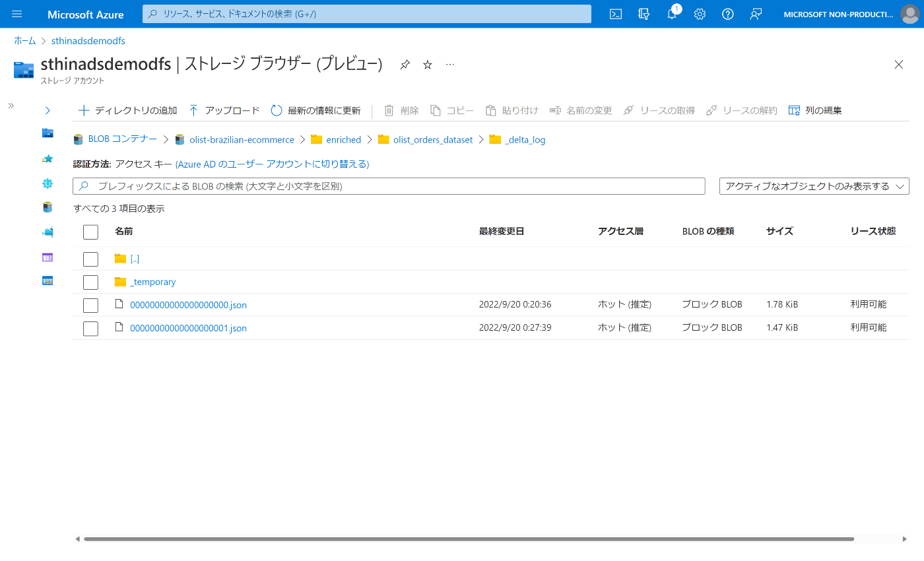Pin the storage browser blade
924x561 pixels.
tap(405, 64)
